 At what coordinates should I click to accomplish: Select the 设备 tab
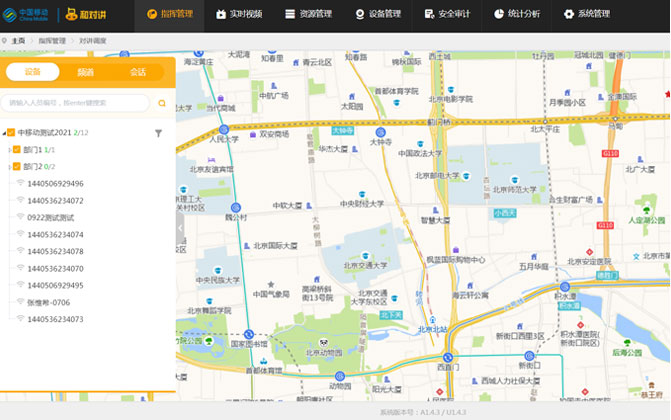pos(33,71)
